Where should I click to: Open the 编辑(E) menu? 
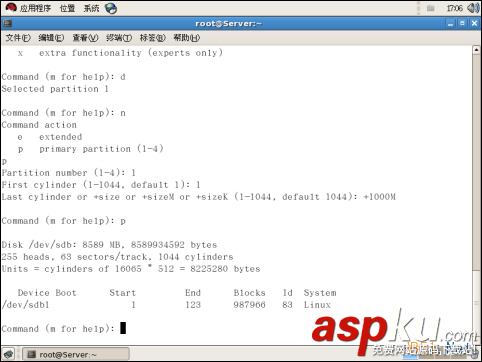51,38
